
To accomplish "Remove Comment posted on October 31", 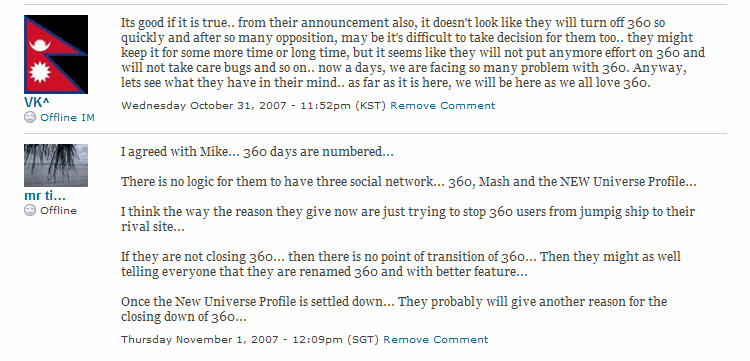I will point(442,106).
